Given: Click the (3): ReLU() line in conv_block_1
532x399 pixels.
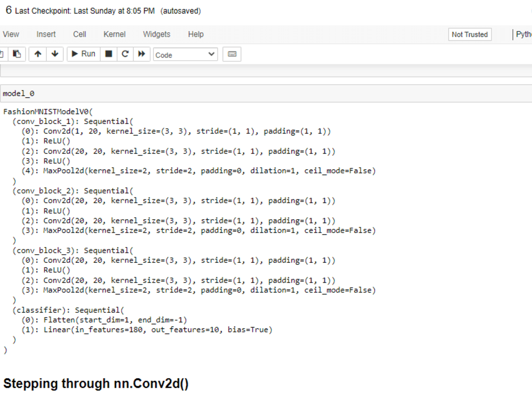Looking at the screenshot, I should click(x=46, y=161).
